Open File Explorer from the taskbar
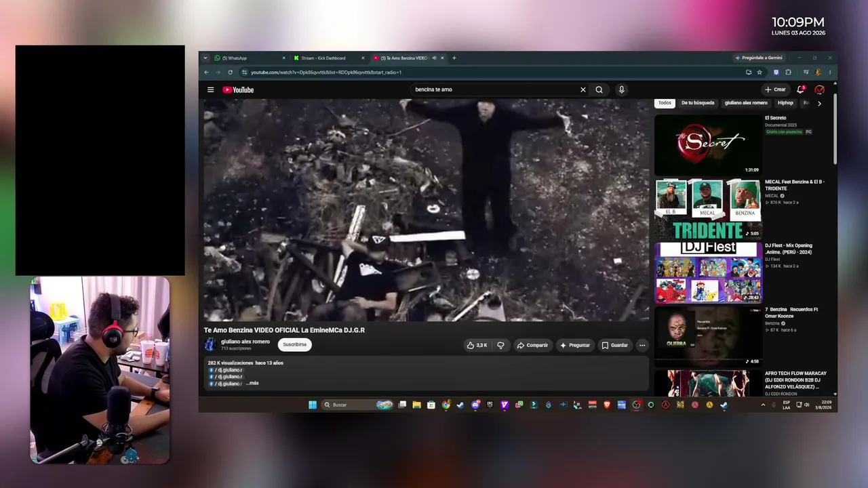This screenshot has width=868, height=488. coord(416,405)
